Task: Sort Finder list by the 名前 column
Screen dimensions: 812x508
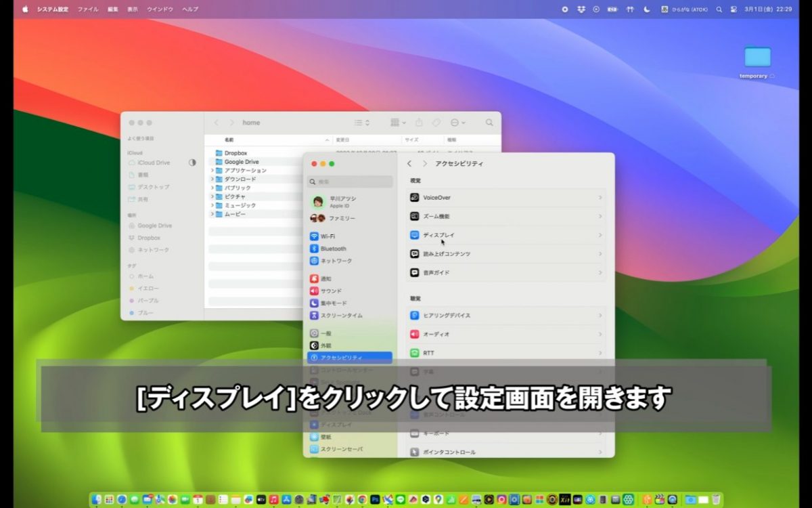Action: [269, 140]
